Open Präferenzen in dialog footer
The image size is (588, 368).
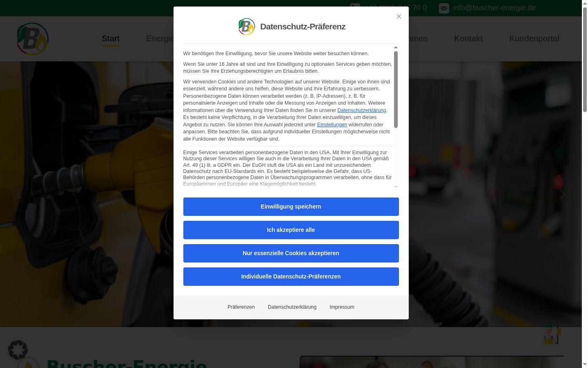pos(241,307)
